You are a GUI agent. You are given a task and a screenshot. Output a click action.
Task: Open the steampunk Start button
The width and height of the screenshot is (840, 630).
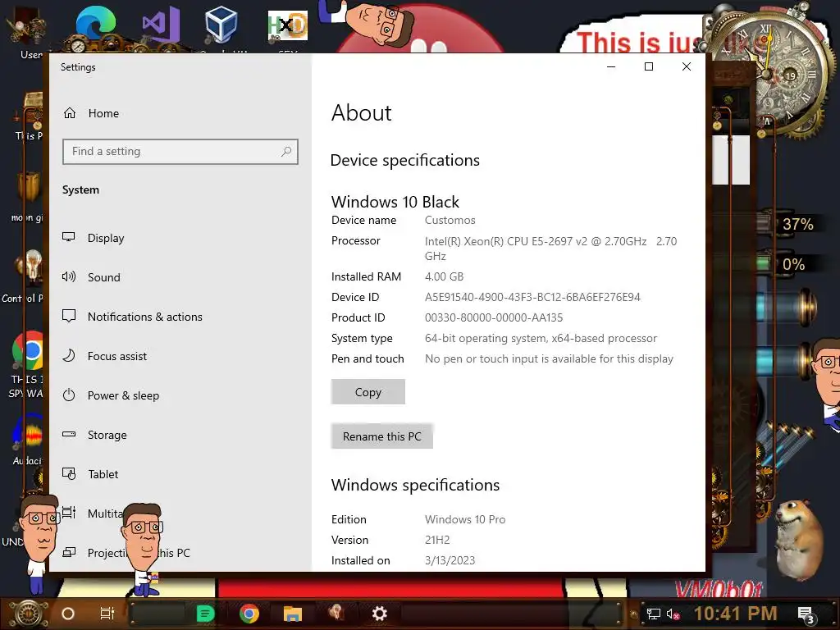[27, 614]
